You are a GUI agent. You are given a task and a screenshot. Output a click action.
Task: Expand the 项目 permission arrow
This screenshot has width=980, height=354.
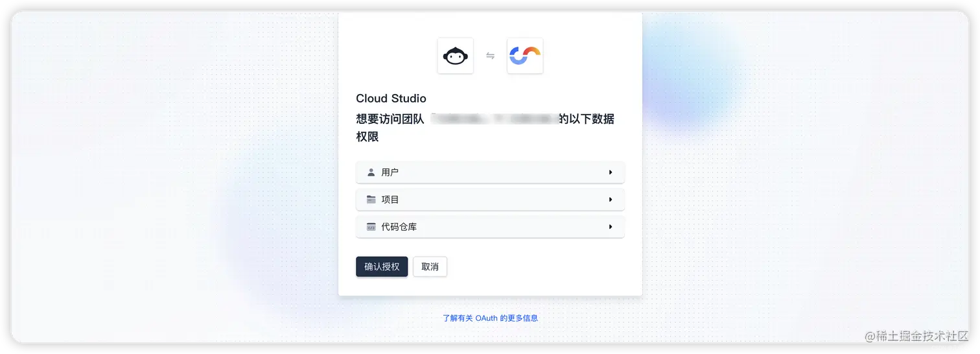coord(611,200)
